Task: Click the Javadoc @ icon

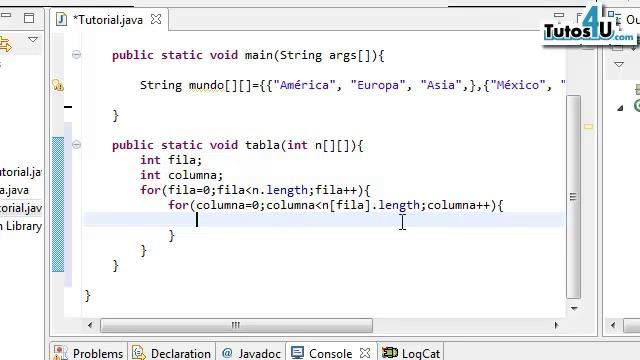Action: point(227,353)
